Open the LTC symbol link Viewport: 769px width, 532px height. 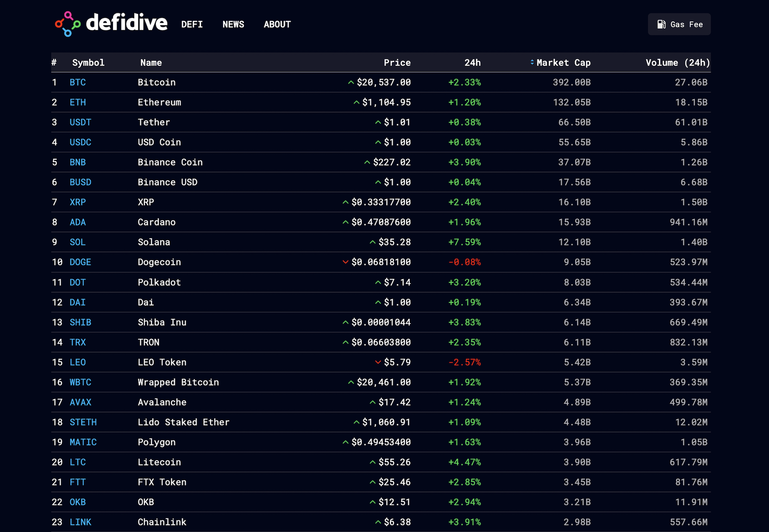pos(78,462)
